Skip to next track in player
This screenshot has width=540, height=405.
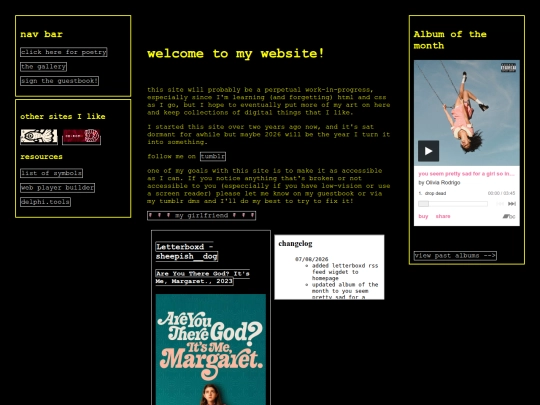coord(512,204)
